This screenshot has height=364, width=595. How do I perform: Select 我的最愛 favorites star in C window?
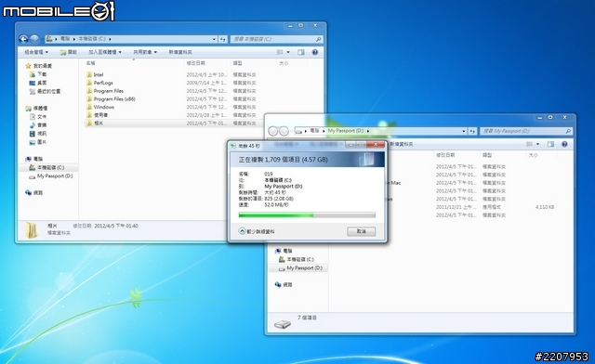[39, 66]
